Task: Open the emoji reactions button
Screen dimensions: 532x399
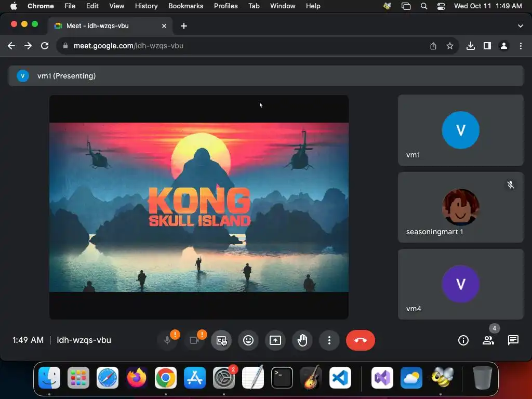Action: [x=248, y=340]
